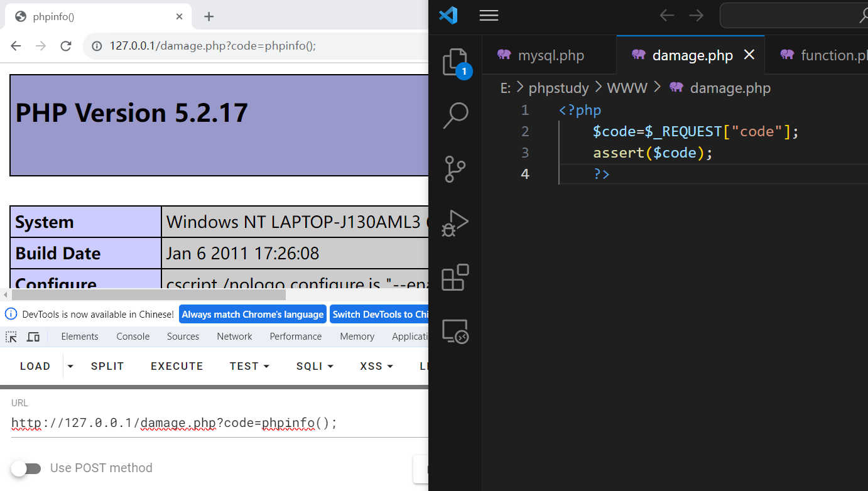
Task: Click the Jan 6 2011 17:26:08 value
Action: pyautogui.click(x=242, y=253)
